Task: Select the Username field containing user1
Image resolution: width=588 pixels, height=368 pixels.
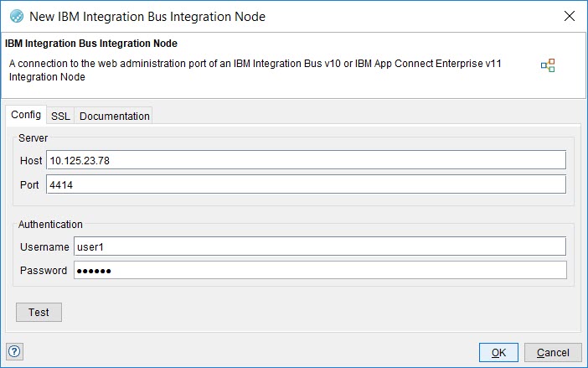Action: pyautogui.click(x=318, y=246)
